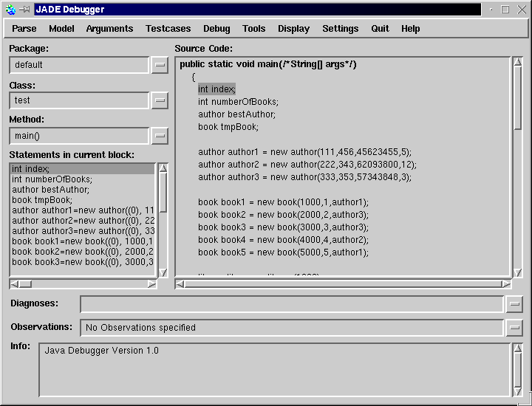Open the Display menu
The width and height of the screenshot is (532, 406).
point(293,29)
